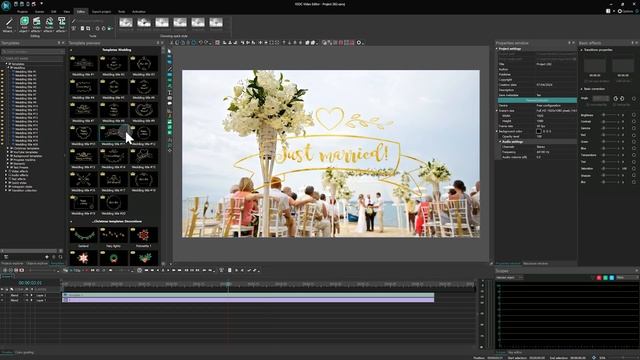
Task: Open the Export project ribbon tab
Action: tap(101, 12)
